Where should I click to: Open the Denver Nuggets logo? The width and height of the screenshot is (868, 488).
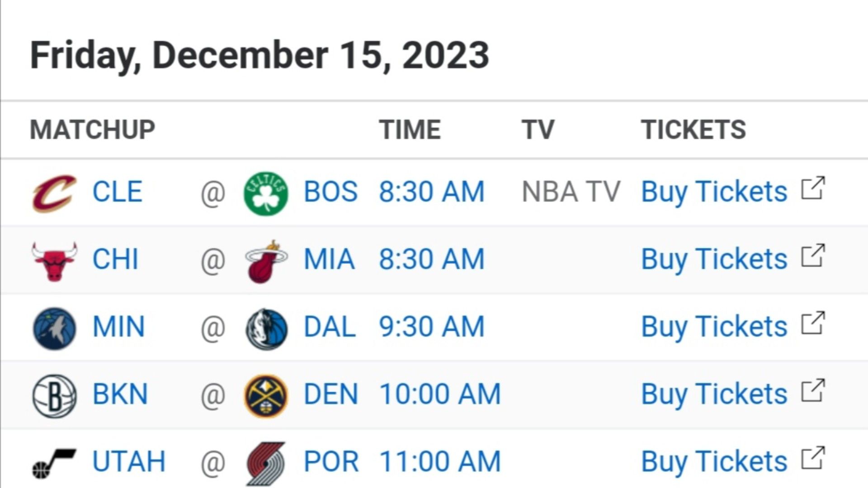point(266,396)
